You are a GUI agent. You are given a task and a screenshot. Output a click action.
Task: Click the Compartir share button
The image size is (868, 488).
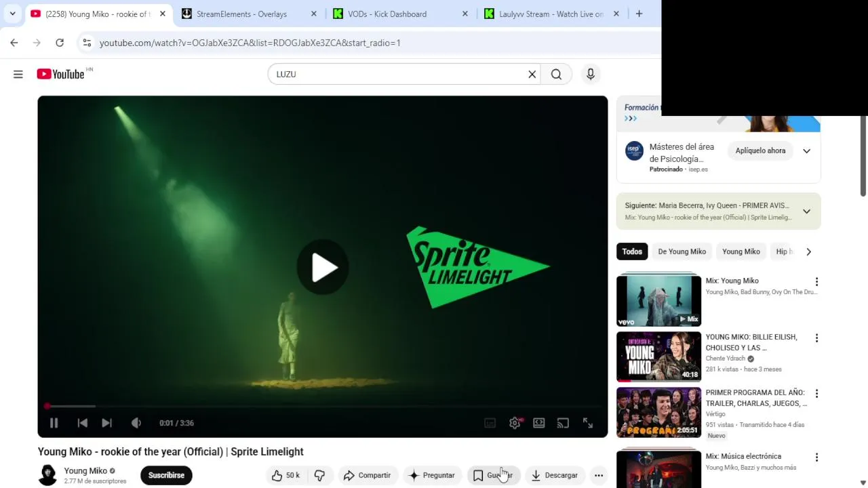click(367, 475)
